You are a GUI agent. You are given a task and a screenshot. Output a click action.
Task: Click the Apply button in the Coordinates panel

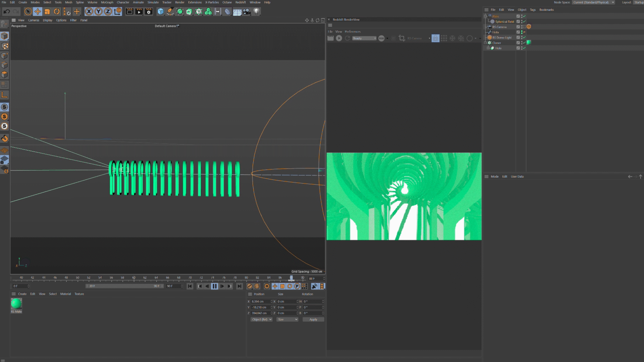pos(313,319)
